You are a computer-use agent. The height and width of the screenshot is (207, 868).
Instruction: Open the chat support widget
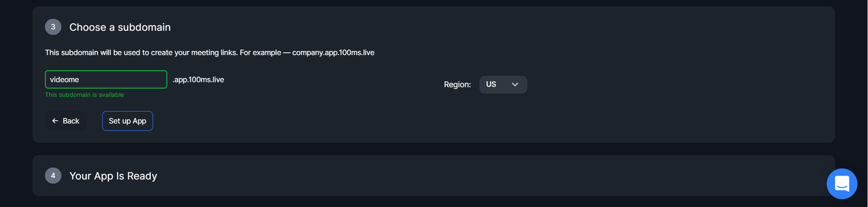coord(841,184)
